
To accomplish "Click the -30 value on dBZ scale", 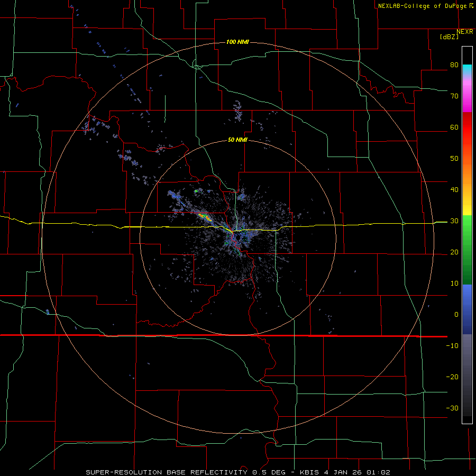I will click(452, 408).
